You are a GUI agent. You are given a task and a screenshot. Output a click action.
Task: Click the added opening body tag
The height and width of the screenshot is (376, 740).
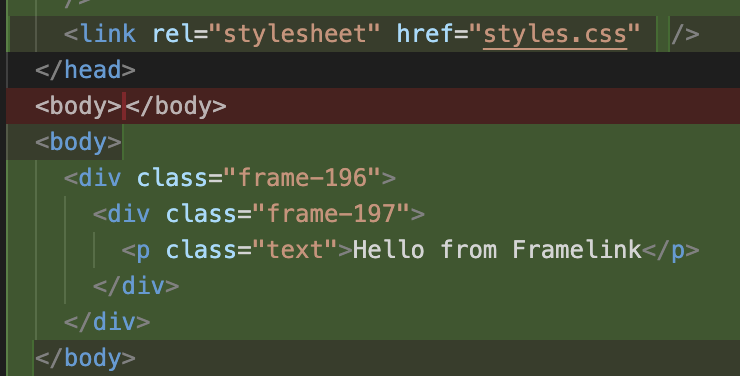78,142
